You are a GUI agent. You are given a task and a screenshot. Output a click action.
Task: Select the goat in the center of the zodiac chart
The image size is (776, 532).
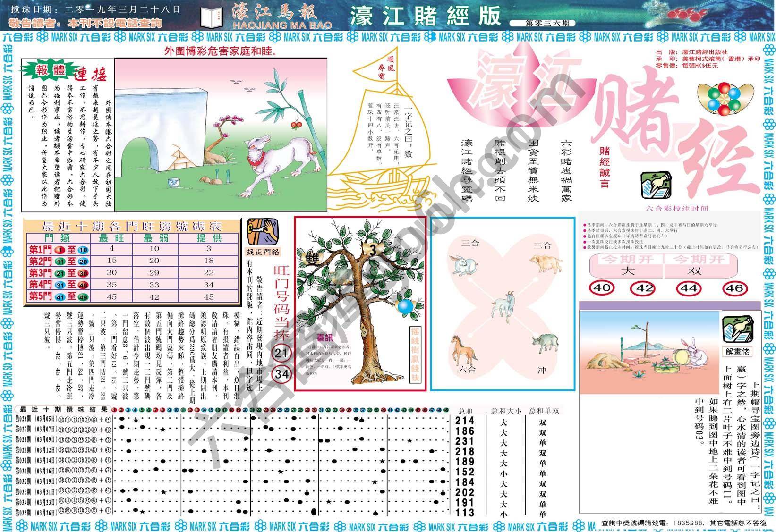pos(503,304)
